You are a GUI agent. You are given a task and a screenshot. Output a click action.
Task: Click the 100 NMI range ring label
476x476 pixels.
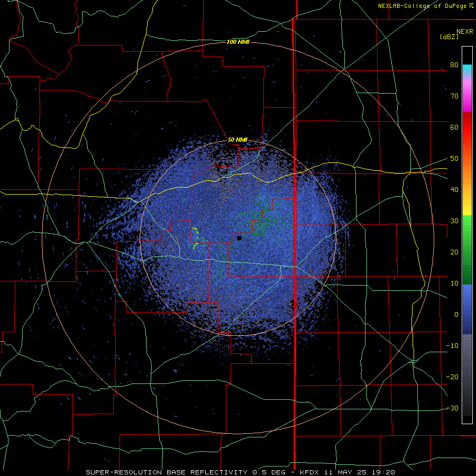click(x=238, y=42)
